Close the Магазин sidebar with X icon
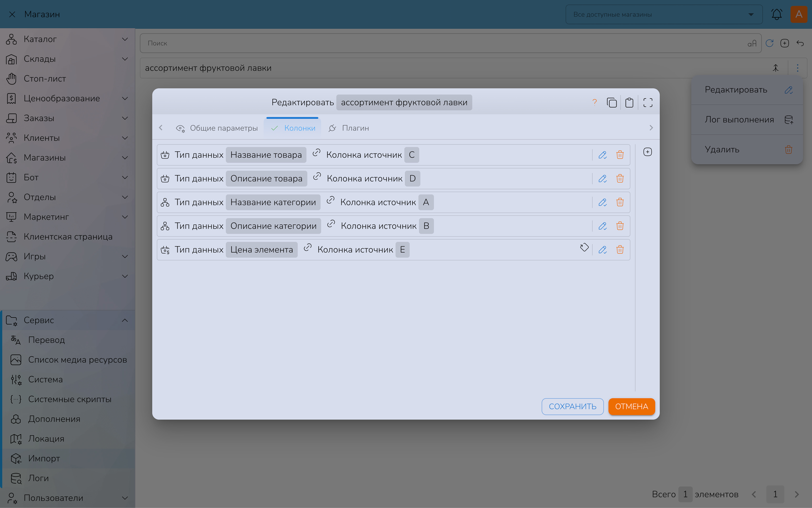Image resolution: width=812 pixels, height=508 pixels. (x=12, y=14)
